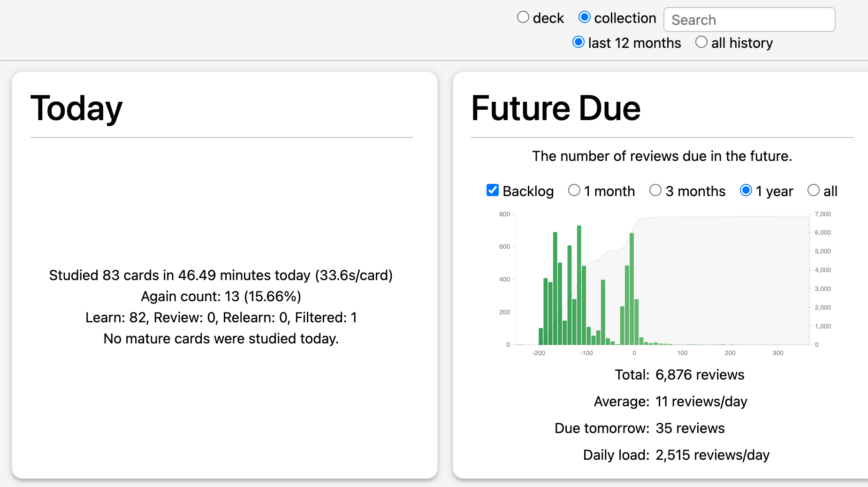Screen dimensions: 868x487
Task: Click the tallest green bar in chart
Action: (579, 285)
